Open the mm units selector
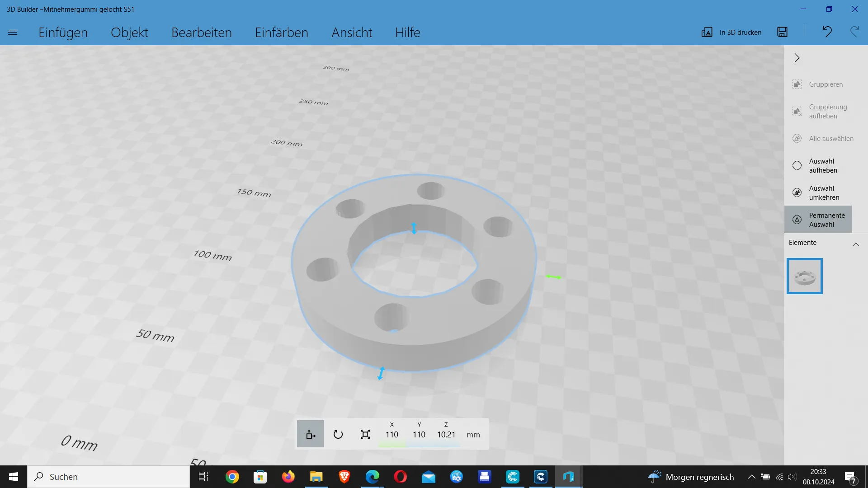This screenshot has width=868, height=488. [x=473, y=435]
